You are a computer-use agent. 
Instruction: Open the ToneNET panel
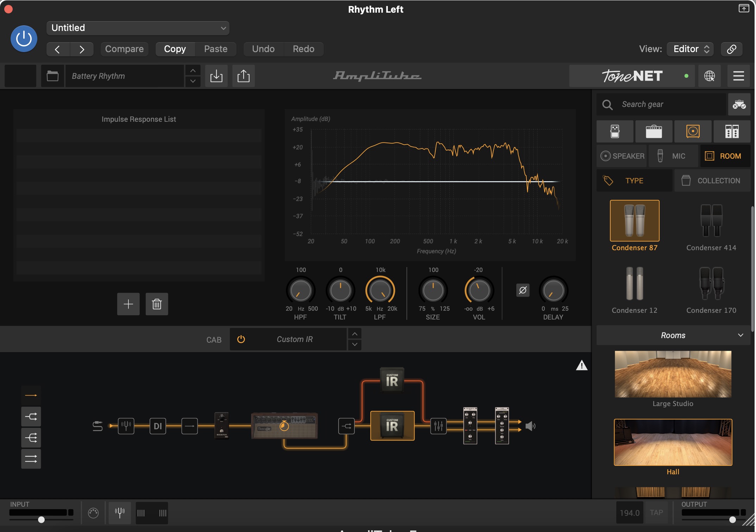click(632, 76)
